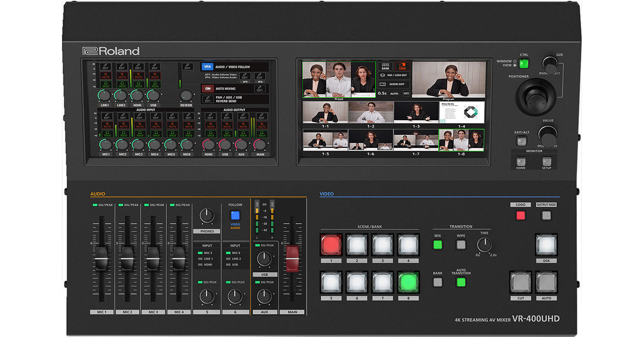This screenshot has height=338, width=644.
Task: Select the green MIX transition button
Action: tap(438, 245)
